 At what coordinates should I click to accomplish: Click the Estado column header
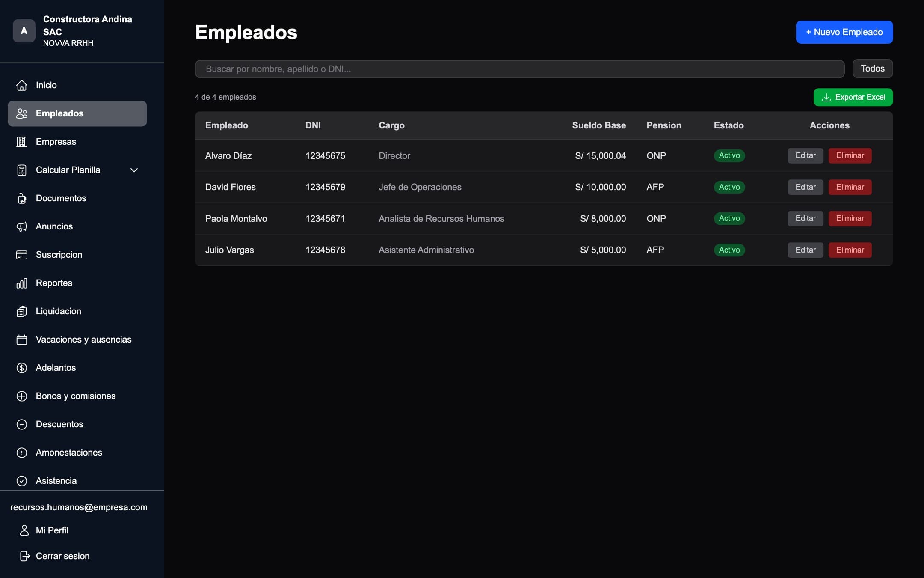point(729,125)
